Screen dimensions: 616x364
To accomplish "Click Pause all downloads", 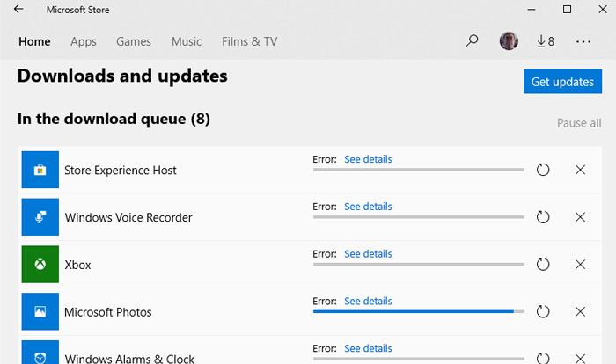I will [x=579, y=123].
